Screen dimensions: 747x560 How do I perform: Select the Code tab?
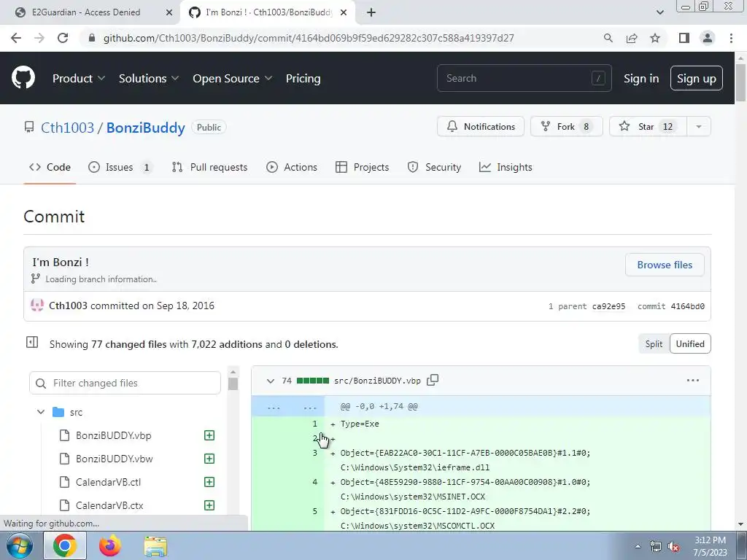(50, 167)
